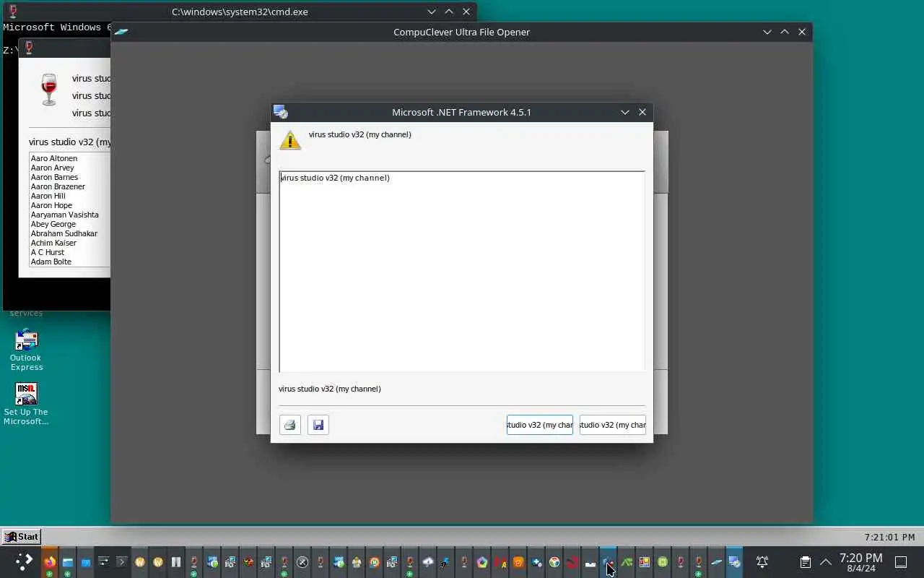Click the green arrow-shaped icon in the panel
The image size is (924, 578).
[627, 561]
